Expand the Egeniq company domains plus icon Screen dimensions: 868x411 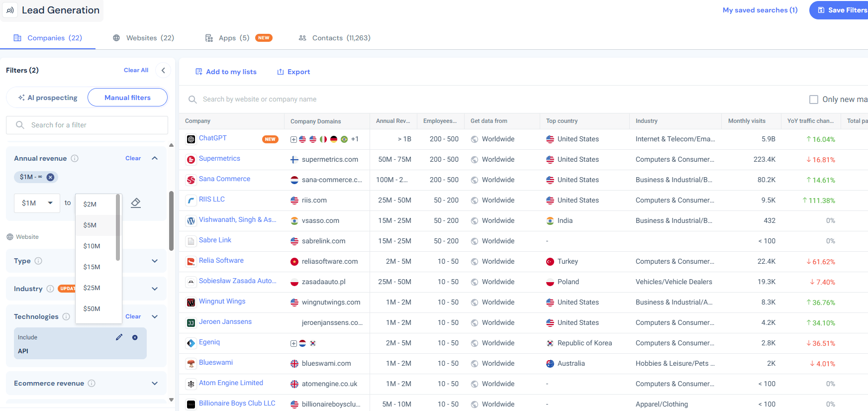coord(293,343)
